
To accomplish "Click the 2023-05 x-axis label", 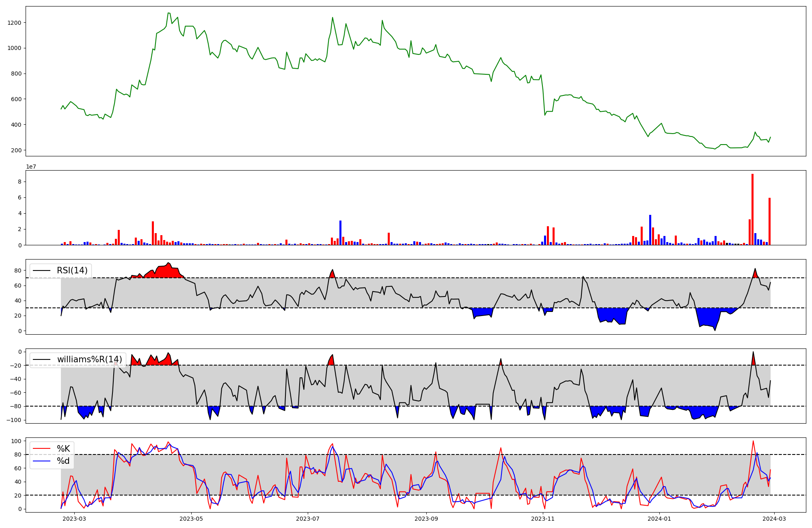I will coord(191,519).
